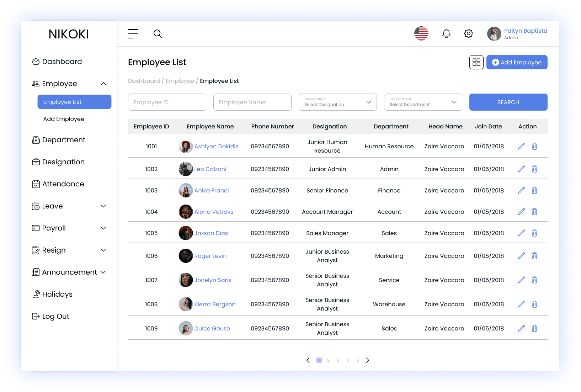Open Anika Franci's profile link
The height and width of the screenshot is (392, 581).
[211, 190]
